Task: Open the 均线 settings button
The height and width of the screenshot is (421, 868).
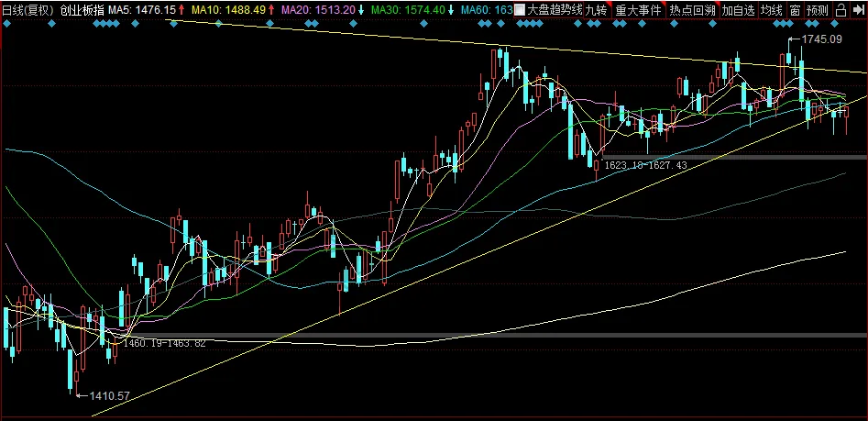Action: coord(772,10)
